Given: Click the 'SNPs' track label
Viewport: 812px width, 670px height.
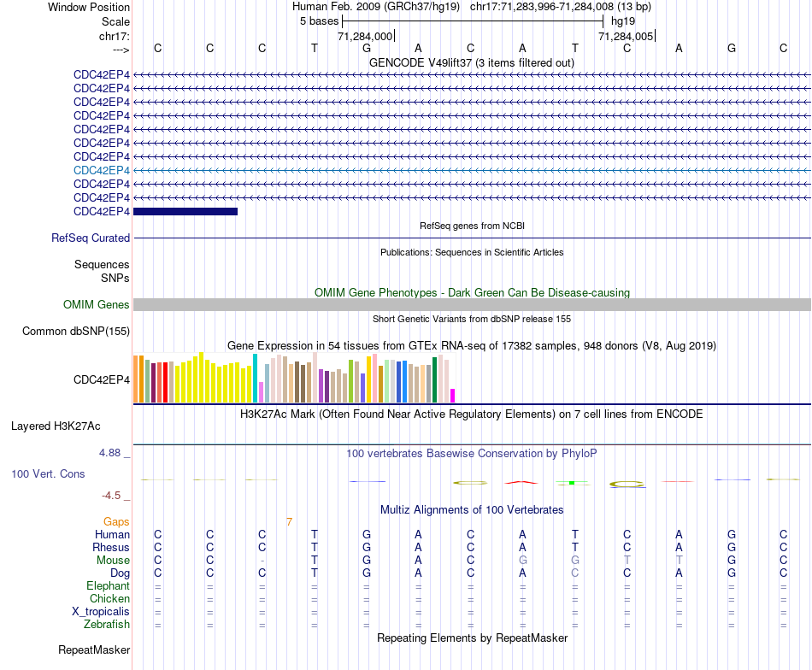Looking at the screenshot, I should click(x=115, y=278).
